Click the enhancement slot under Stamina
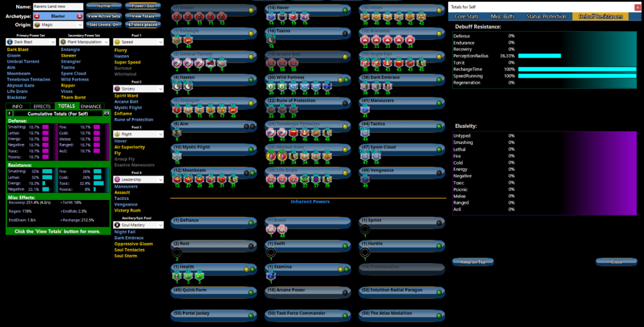Viewport: 644px width, 327px height. (271, 275)
